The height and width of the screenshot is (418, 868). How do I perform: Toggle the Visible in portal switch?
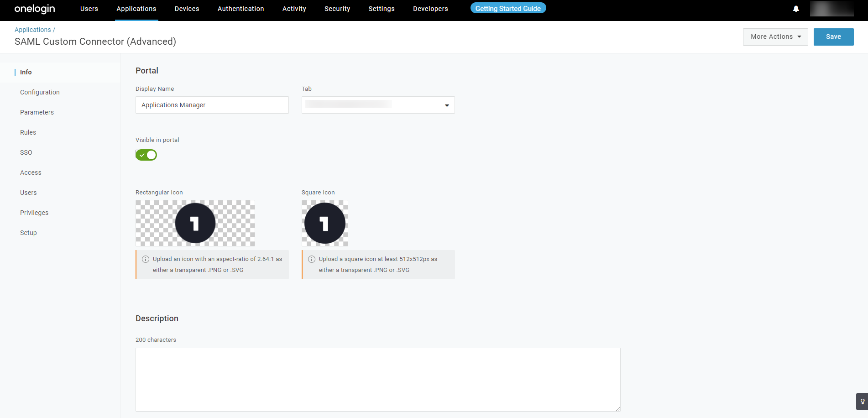146,155
